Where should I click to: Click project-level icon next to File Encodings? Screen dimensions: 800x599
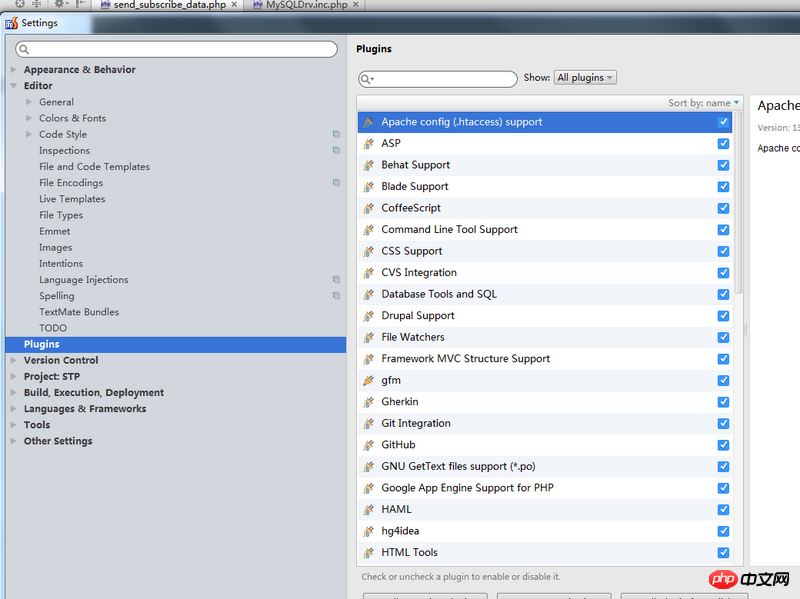(x=336, y=183)
